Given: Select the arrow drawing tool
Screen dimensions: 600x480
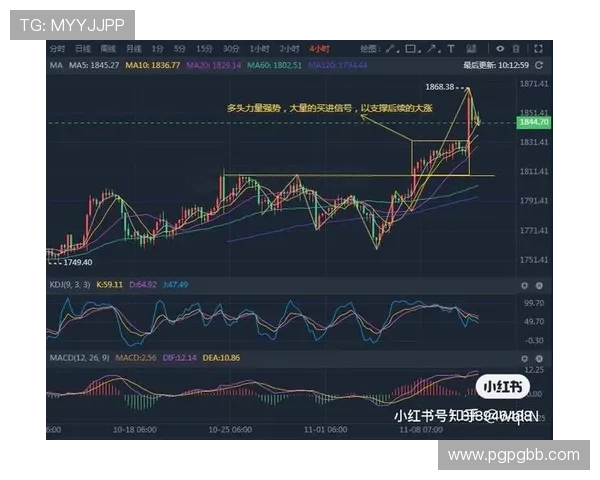Looking at the screenshot, I should [431, 48].
